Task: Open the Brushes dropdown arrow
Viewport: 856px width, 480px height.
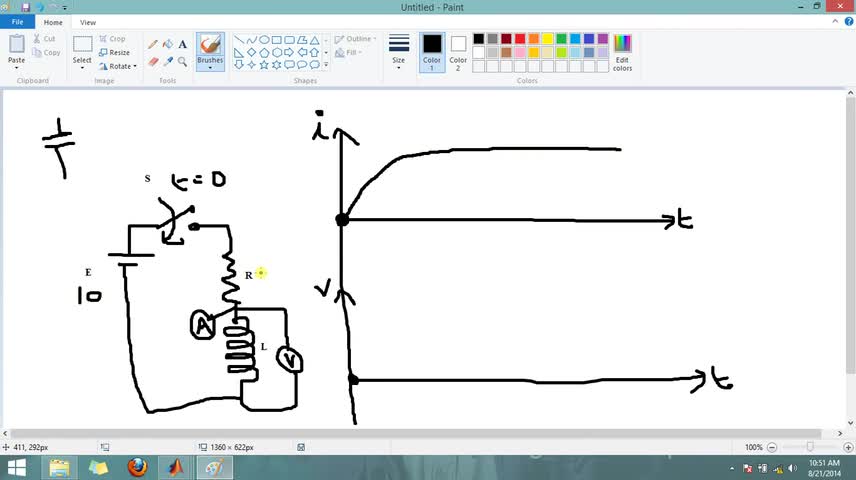Action: click(210, 68)
